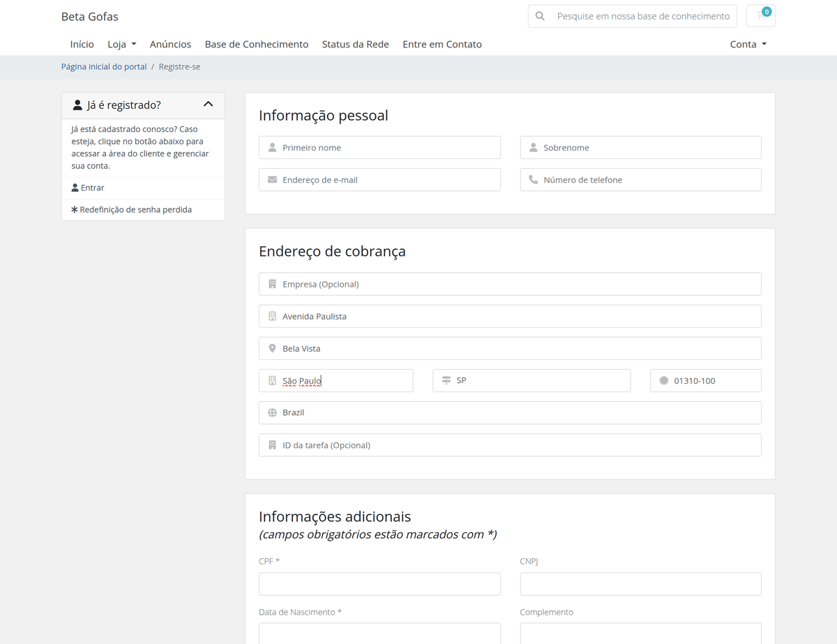This screenshot has width=837, height=644.
Task: Focus the Primeiro nome field
Action: (379, 148)
